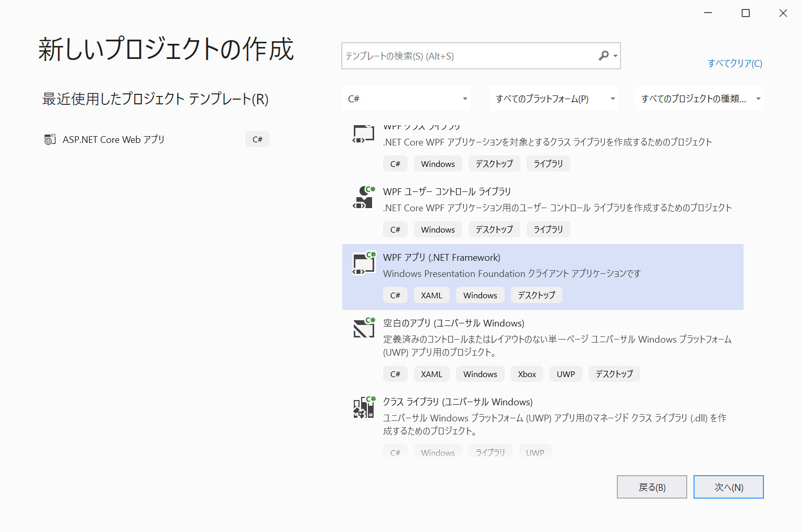Viewport: 801px width, 532px height.
Task: Click WPF アプリ description Windows Presentation Foundation
Action: pos(511,273)
